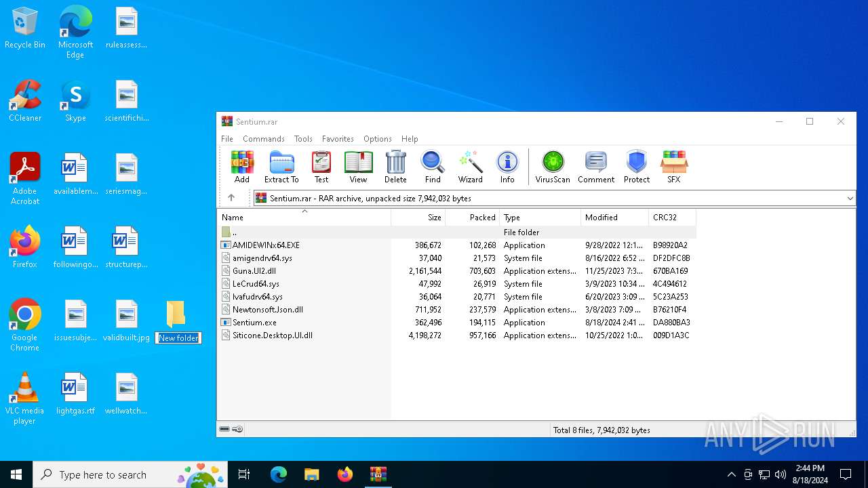
Task: Launch the Wizard tool
Action: (470, 167)
